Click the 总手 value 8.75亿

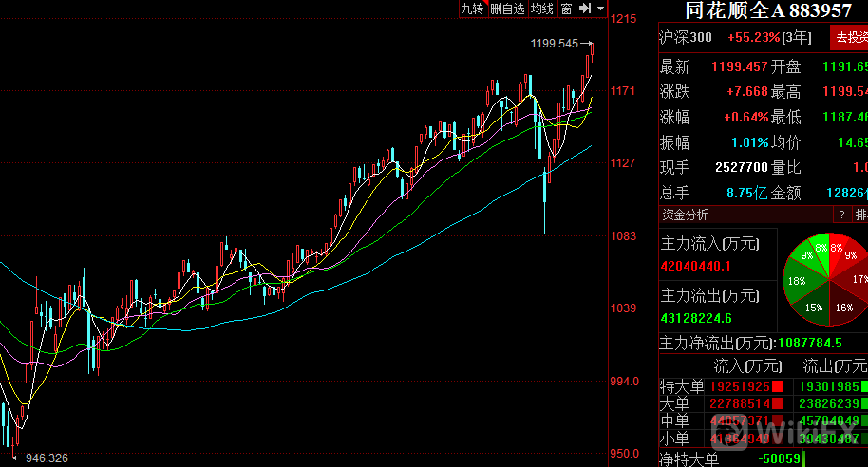[x=746, y=193]
